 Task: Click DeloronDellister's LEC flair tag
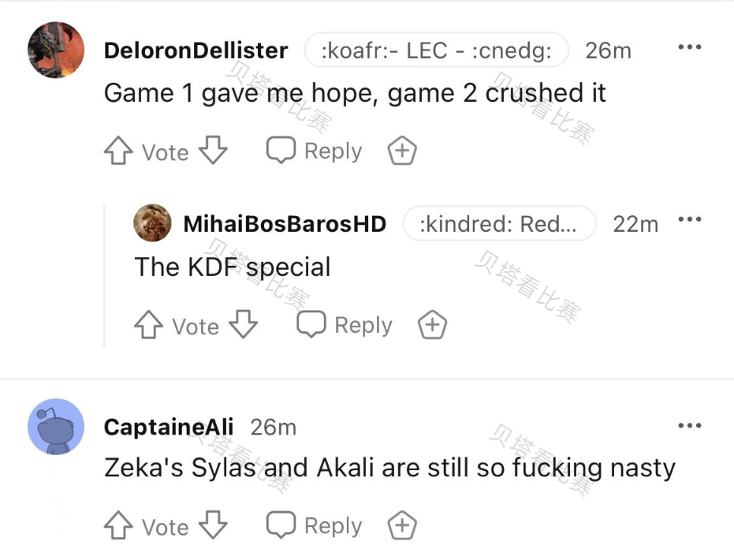[x=436, y=50]
